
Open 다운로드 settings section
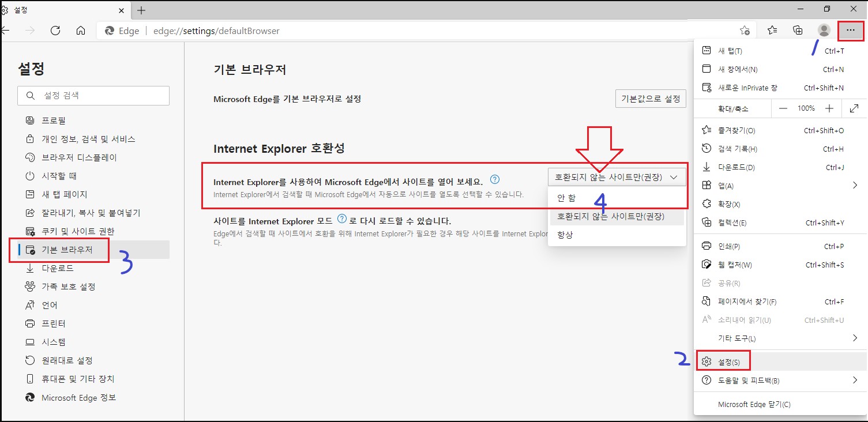[x=93, y=268]
